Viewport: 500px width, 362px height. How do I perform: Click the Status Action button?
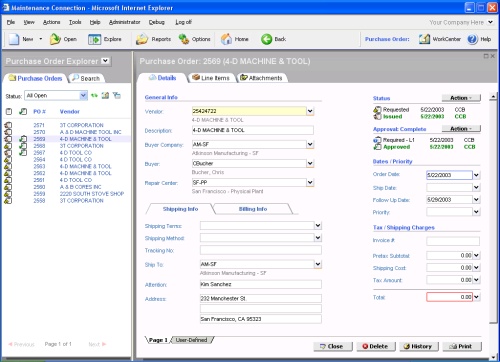(x=461, y=98)
